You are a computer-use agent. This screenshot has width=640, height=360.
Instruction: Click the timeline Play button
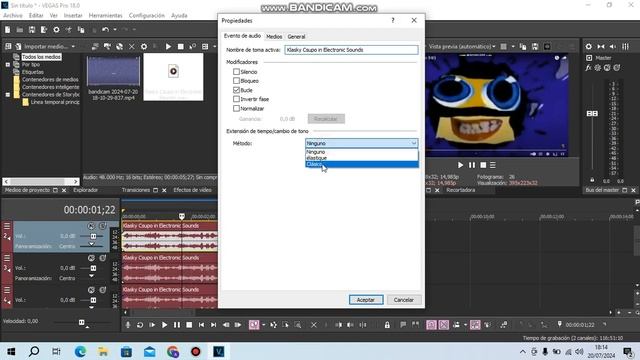[164, 325]
